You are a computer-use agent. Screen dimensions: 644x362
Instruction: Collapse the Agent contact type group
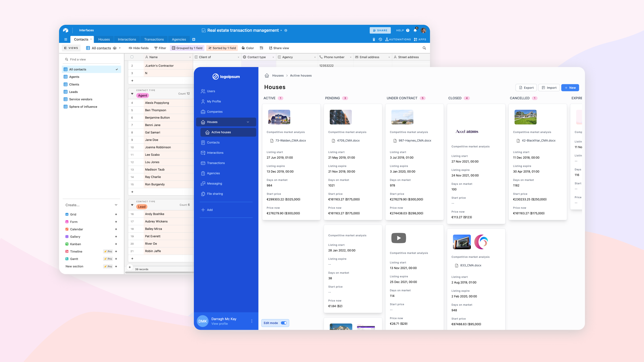point(132,94)
